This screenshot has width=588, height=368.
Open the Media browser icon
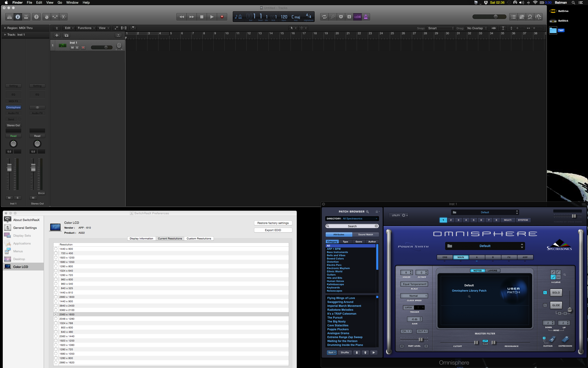pos(538,17)
